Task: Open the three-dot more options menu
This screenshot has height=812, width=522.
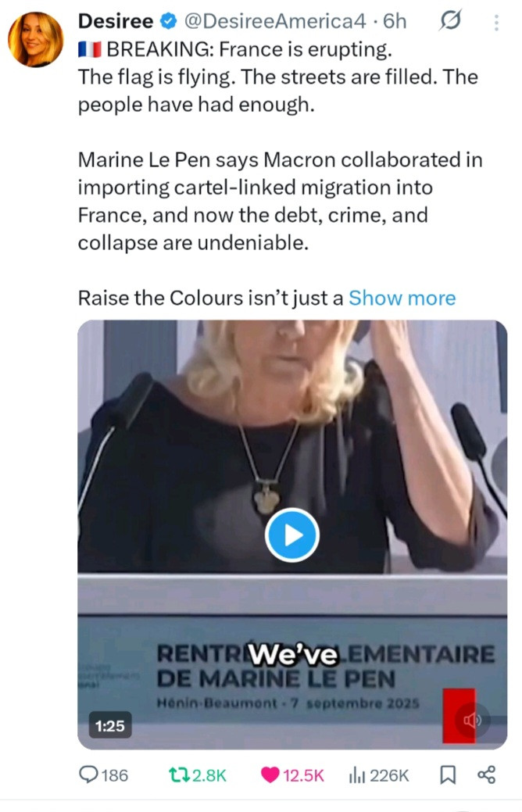Action: 495,23
